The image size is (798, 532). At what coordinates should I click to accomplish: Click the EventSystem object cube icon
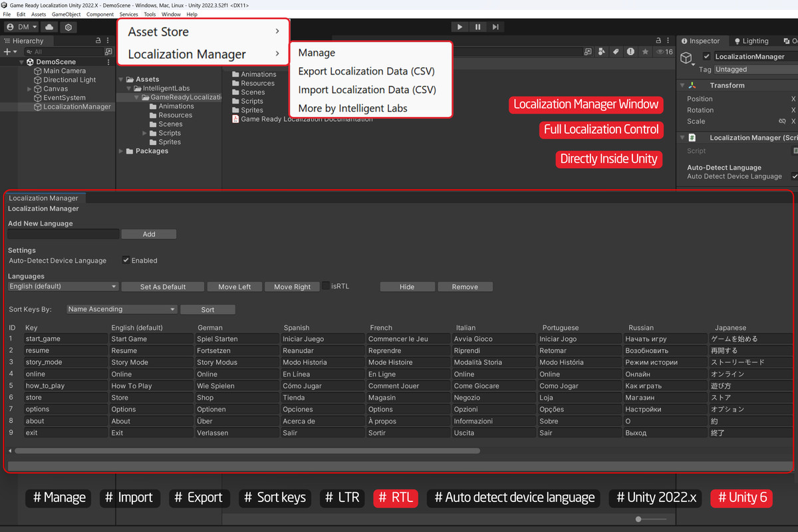(38, 98)
